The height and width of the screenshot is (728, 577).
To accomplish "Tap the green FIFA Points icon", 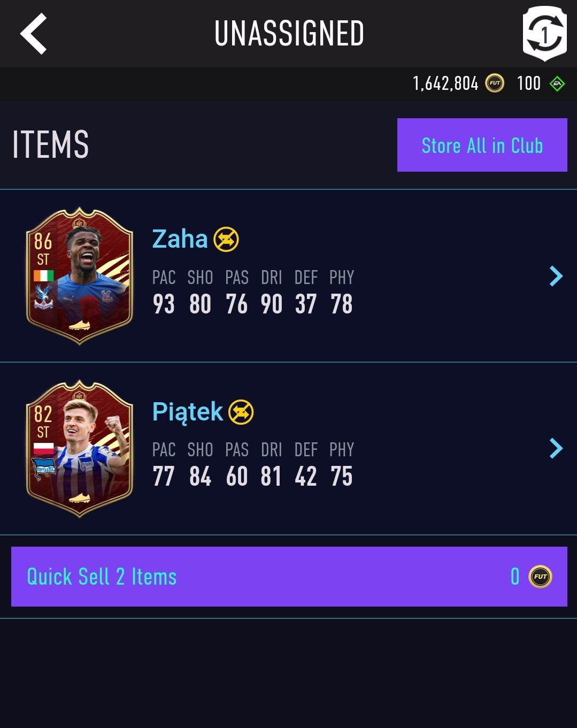I will (557, 83).
